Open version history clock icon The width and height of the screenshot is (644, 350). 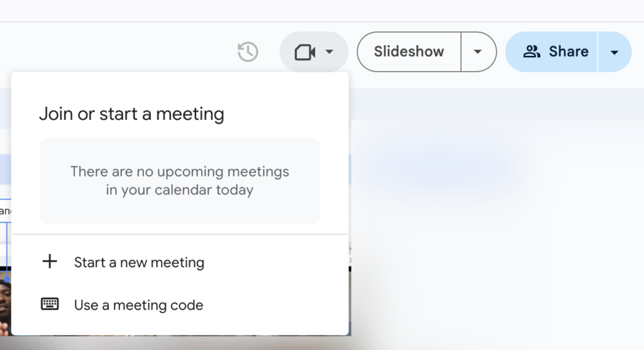pos(248,52)
